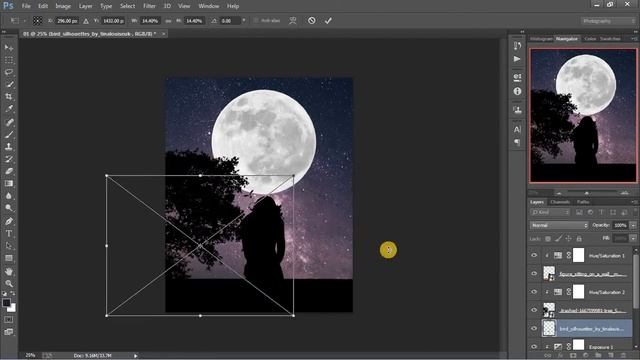Open the layer filter Kind dropdown
The height and width of the screenshot is (360, 640).
coord(551,212)
